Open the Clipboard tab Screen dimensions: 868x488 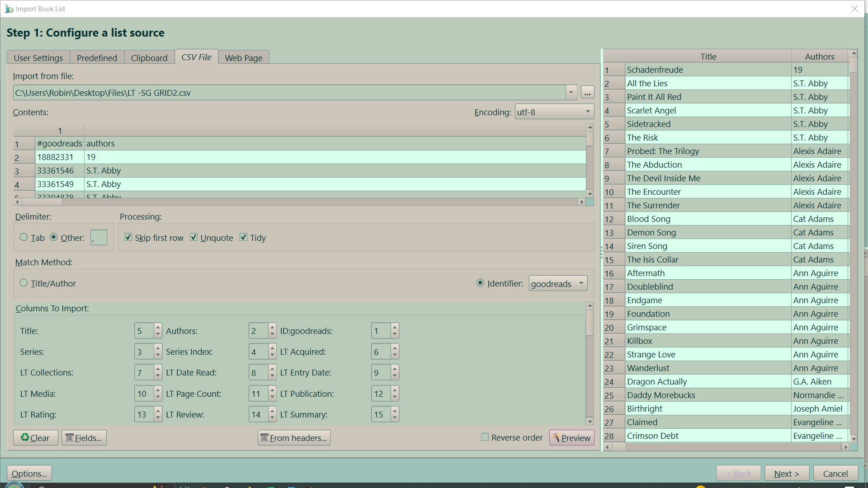point(149,58)
